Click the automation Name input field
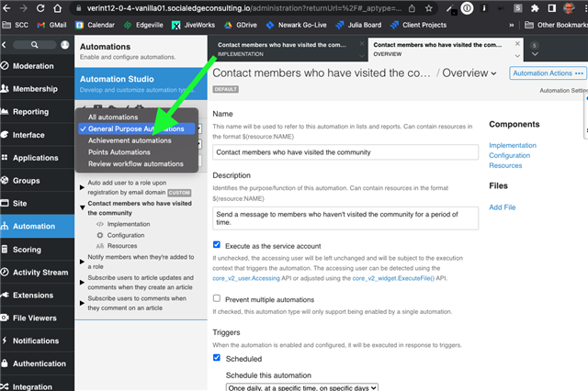Screen dimensions: 588x391 (345, 152)
